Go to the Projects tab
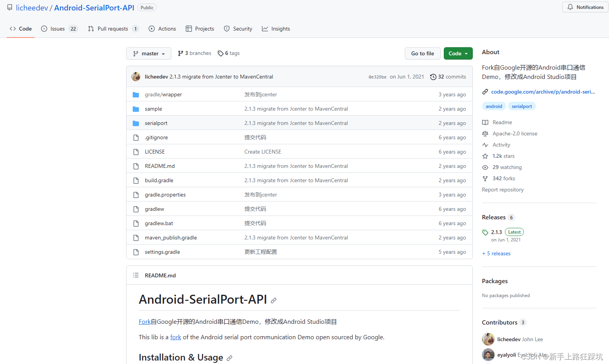This screenshot has width=609, height=364. click(x=200, y=29)
